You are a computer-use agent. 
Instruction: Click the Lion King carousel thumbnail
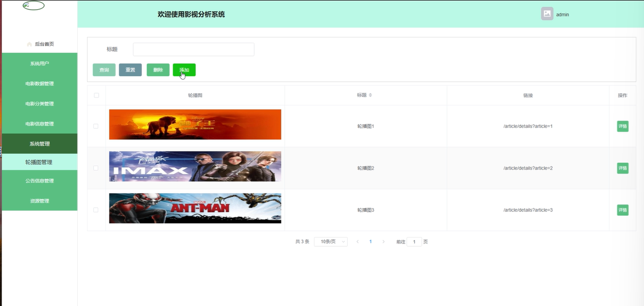195,124
